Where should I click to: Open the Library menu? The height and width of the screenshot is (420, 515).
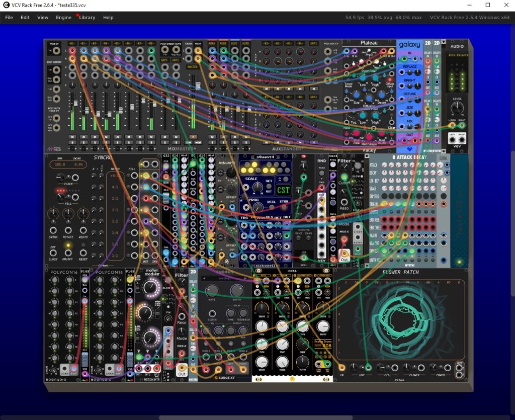87,18
